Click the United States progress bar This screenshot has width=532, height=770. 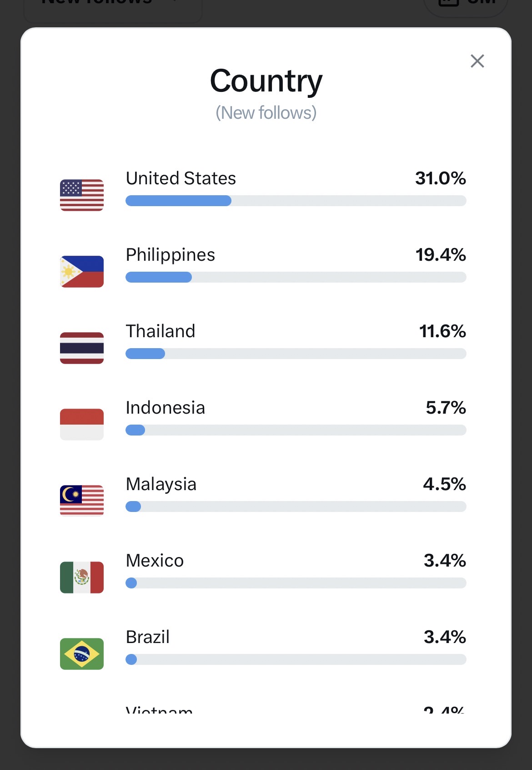[x=296, y=201]
